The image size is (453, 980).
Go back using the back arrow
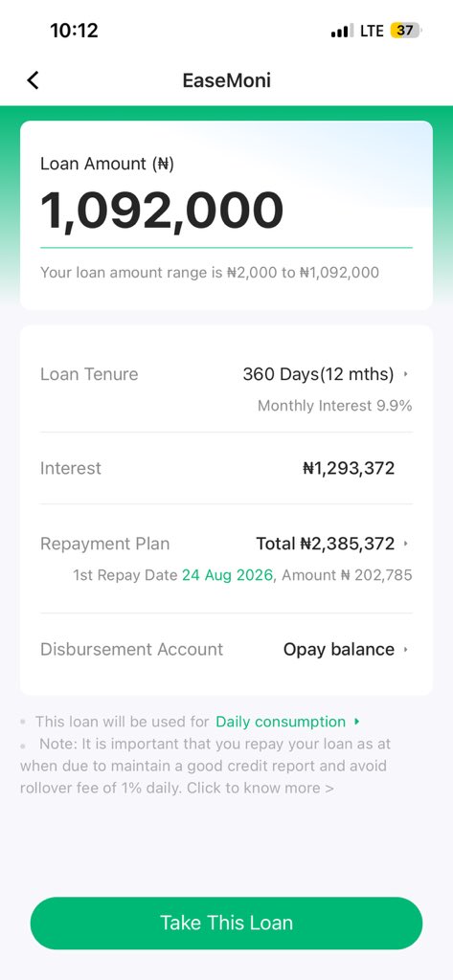click(x=34, y=80)
